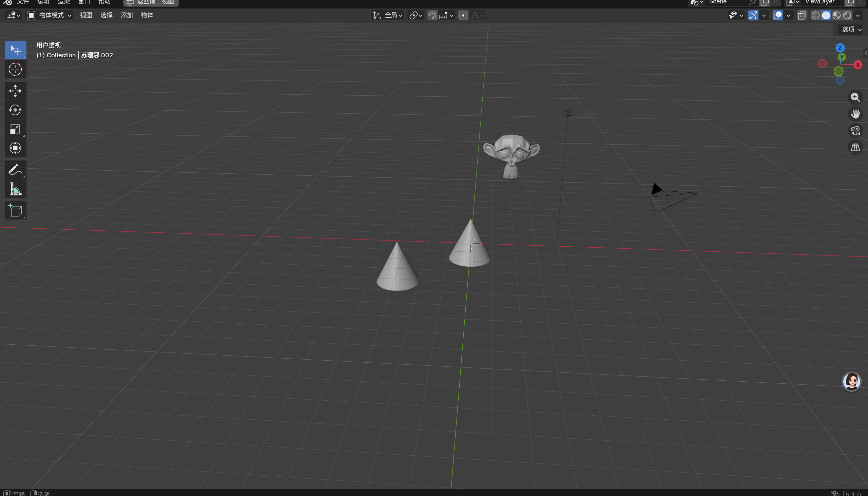Toggle viewport overlays display
Viewport: 868px width, 496px height.
pos(777,15)
